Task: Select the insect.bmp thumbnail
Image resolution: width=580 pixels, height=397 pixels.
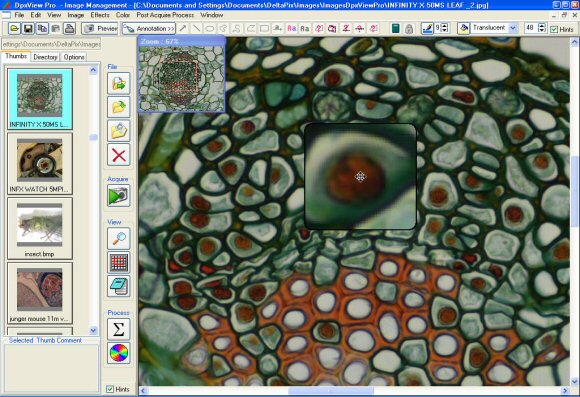Action: point(40,228)
